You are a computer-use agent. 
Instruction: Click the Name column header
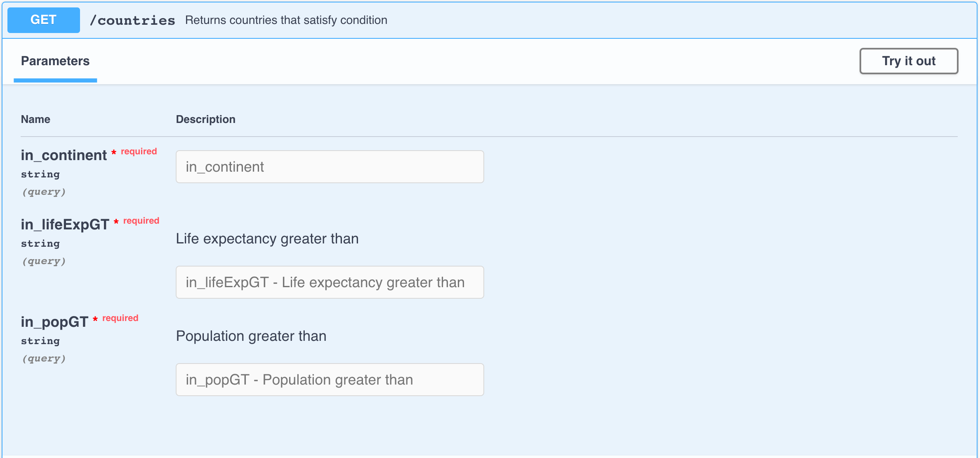(x=36, y=119)
